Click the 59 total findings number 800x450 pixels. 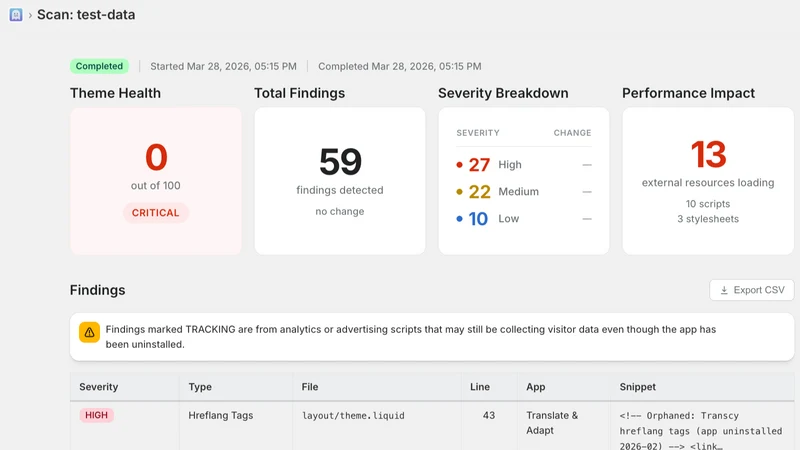[340, 162]
